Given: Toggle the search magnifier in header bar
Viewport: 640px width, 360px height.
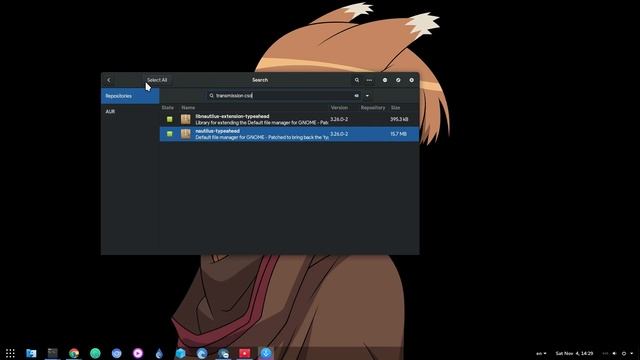Looking at the screenshot, I should click(357, 80).
